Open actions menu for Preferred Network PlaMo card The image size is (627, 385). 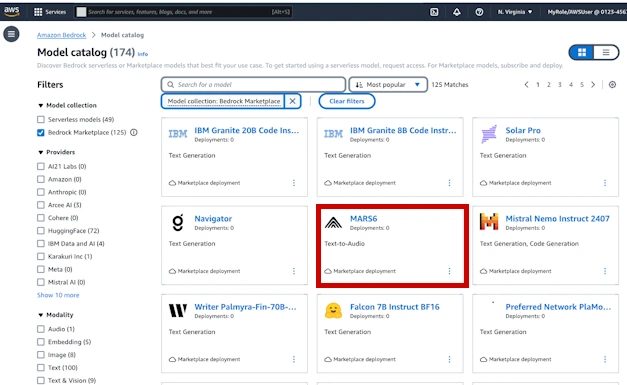click(605, 359)
